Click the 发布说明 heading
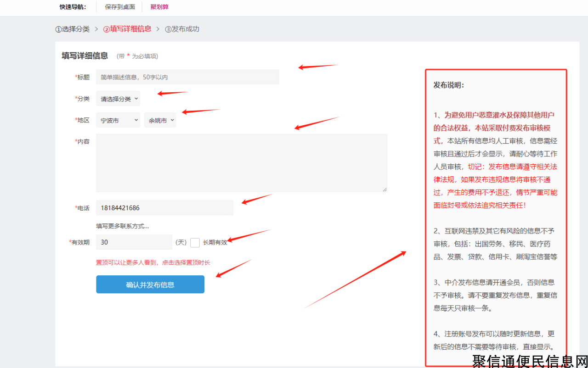588x368 pixels. pos(449,85)
